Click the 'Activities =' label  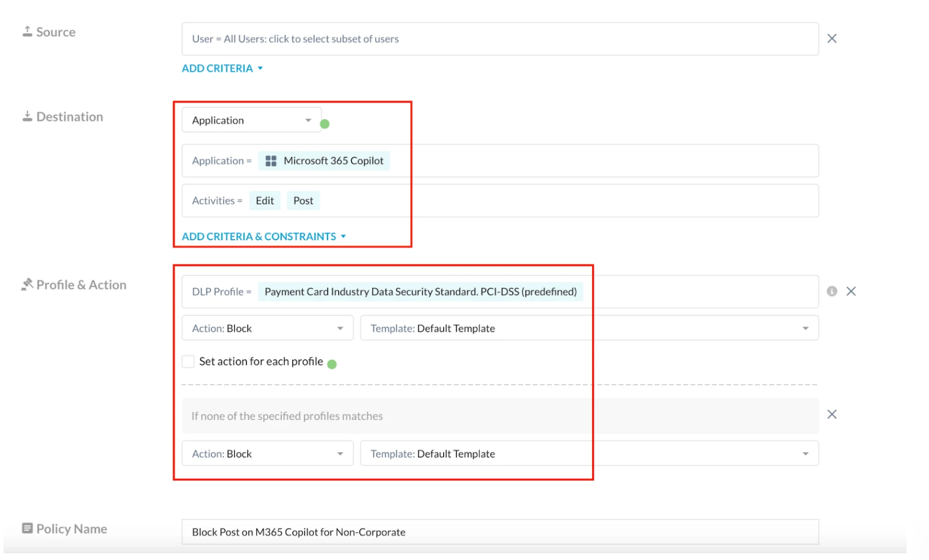(x=217, y=201)
